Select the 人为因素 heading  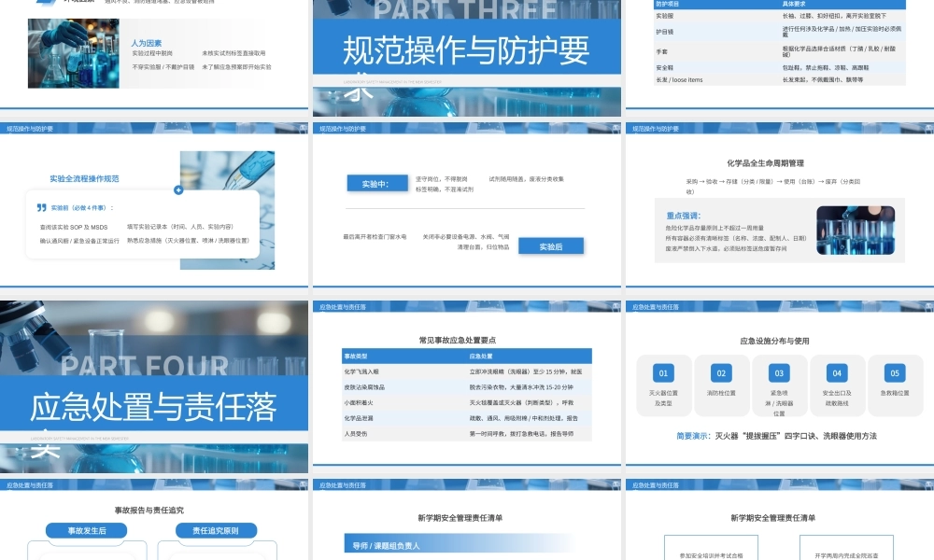point(147,44)
